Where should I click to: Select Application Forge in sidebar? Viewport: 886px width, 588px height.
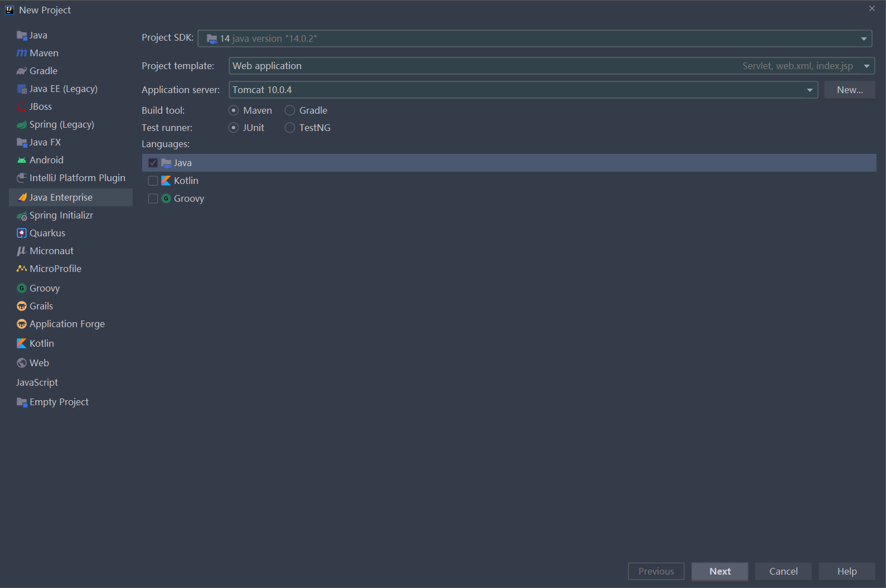pos(71,324)
